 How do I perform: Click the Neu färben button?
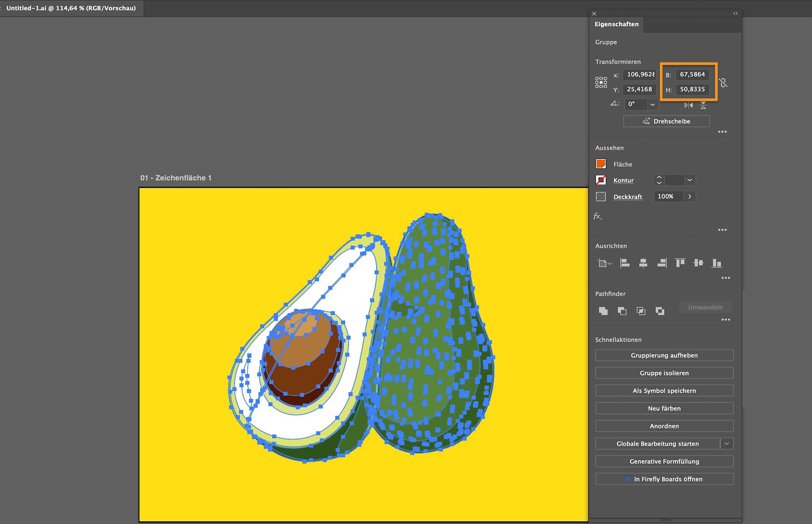pyautogui.click(x=664, y=408)
